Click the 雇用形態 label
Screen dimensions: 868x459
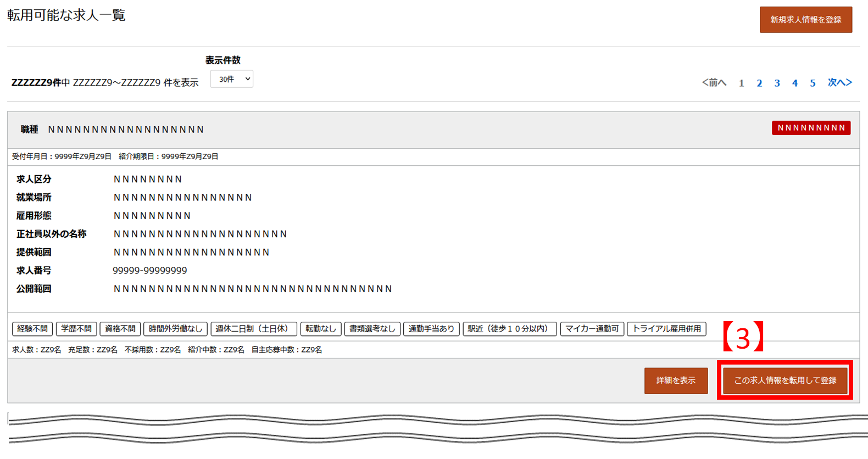click(x=34, y=216)
